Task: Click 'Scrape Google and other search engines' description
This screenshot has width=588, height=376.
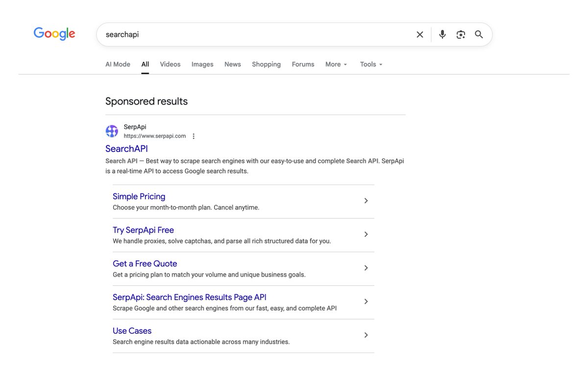Action: point(224,308)
